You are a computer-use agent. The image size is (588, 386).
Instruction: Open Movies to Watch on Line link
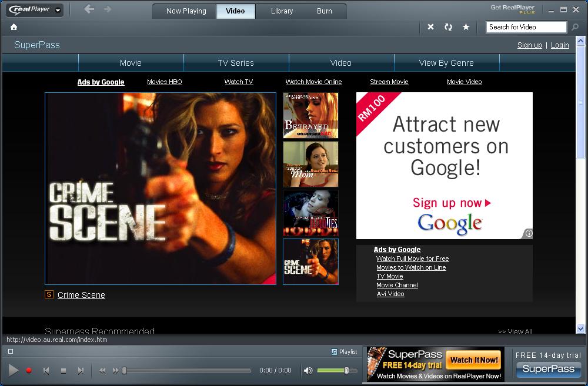pyautogui.click(x=411, y=267)
